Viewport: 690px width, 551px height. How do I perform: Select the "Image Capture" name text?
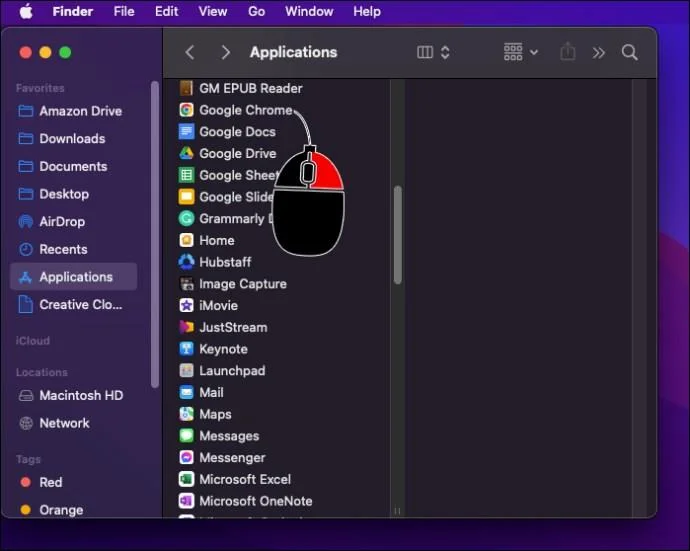(243, 284)
